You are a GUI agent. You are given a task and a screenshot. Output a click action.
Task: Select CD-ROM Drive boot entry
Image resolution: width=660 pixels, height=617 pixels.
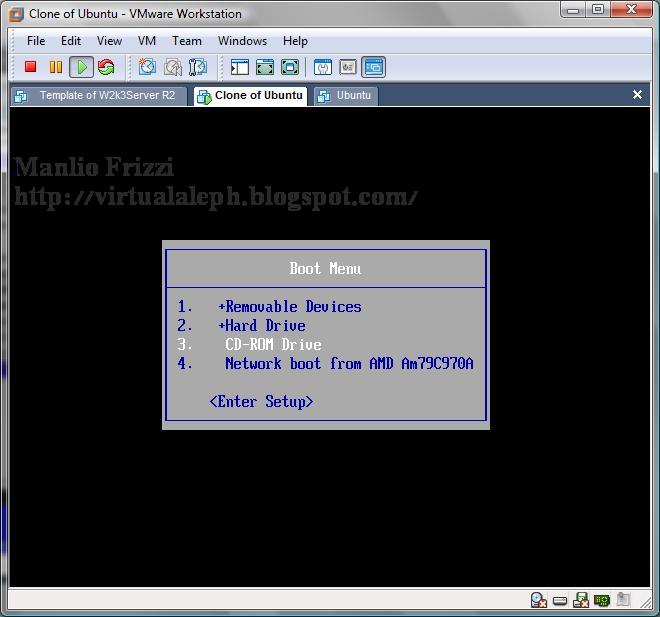click(x=273, y=345)
